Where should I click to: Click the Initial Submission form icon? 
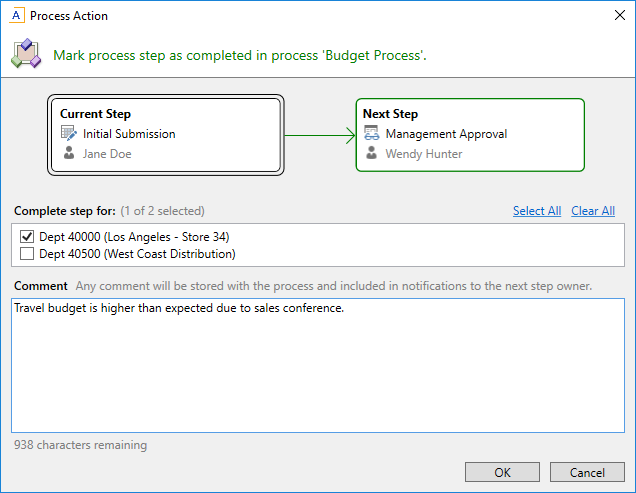click(69, 133)
